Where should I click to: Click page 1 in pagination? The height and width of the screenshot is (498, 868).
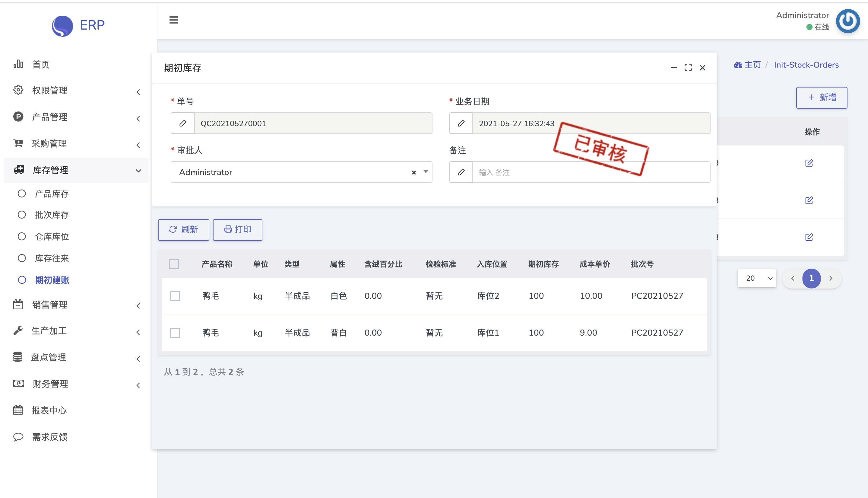coord(811,278)
